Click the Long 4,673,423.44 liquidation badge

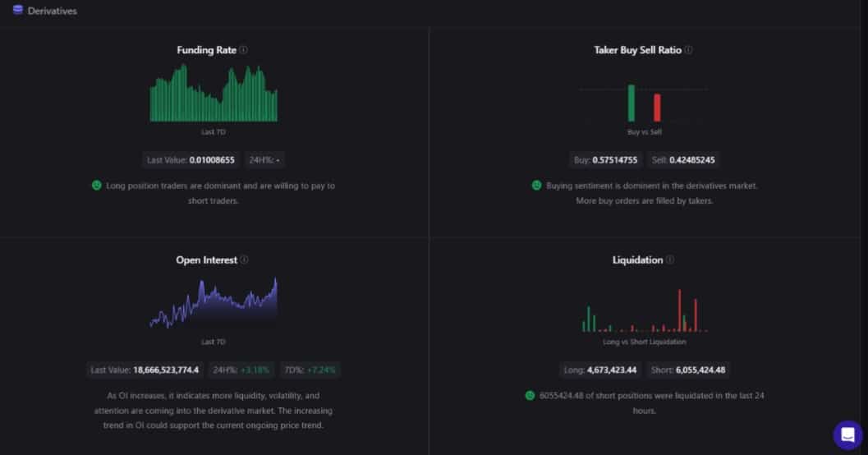[x=599, y=370]
